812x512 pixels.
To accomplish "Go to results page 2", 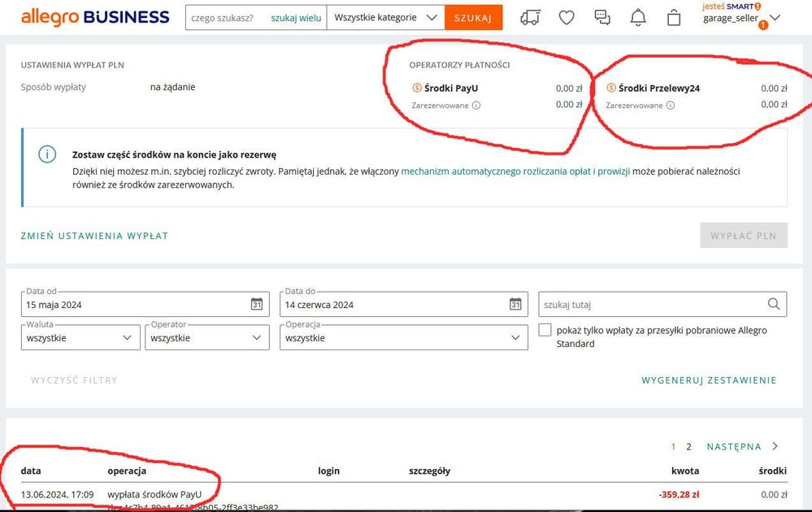I will click(688, 447).
